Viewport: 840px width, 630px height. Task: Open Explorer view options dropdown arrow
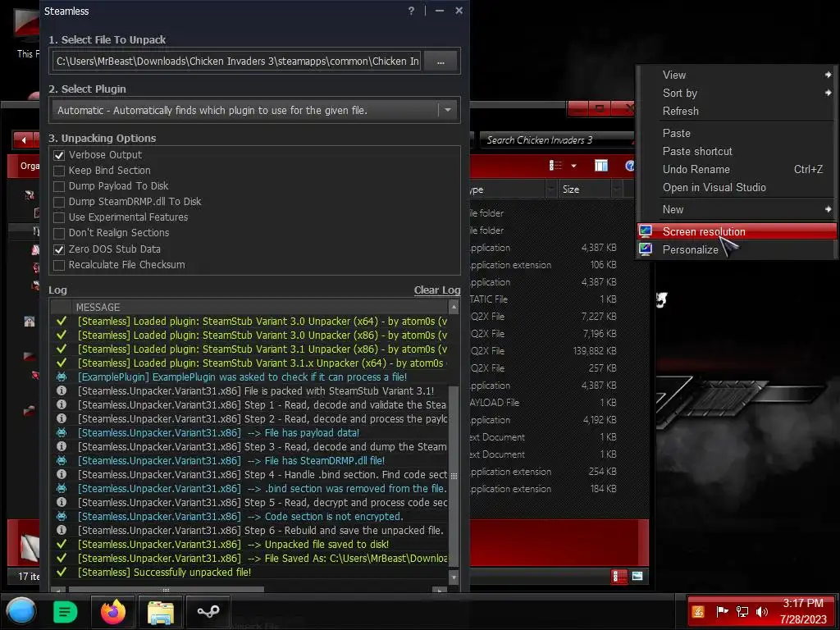coord(573,166)
